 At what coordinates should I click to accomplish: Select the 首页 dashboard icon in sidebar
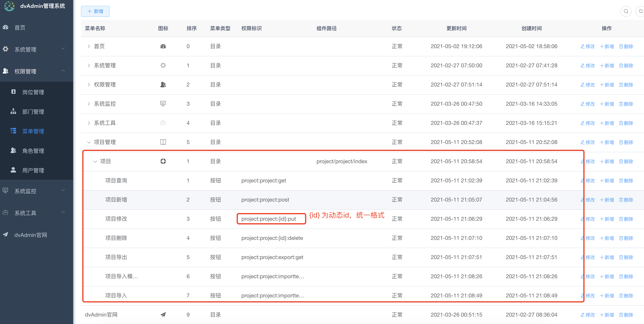(5, 27)
